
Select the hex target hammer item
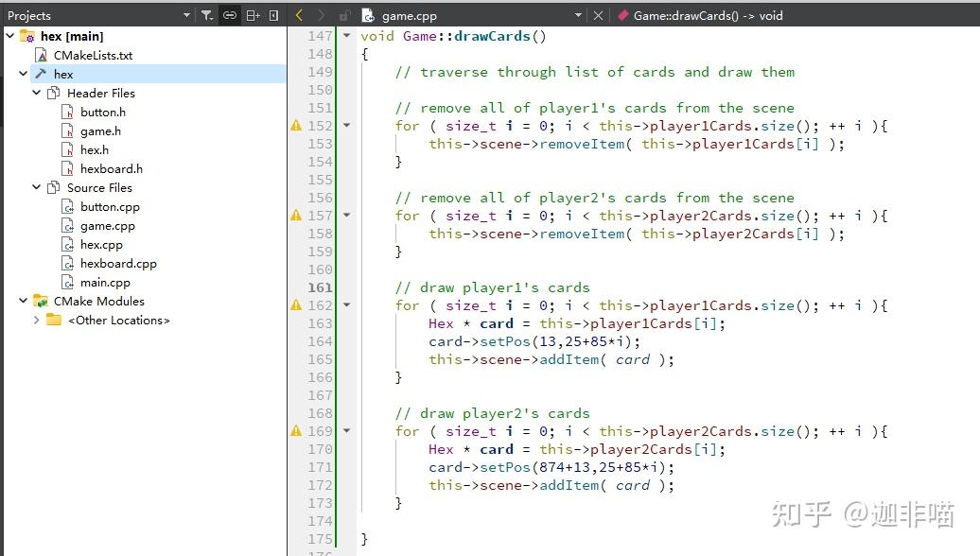coord(63,74)
